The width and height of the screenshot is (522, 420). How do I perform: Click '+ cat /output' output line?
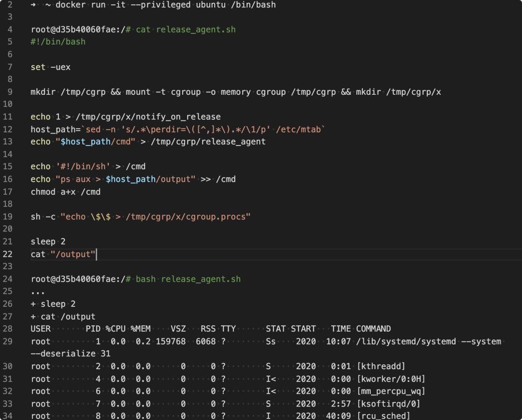pos(63,317)
